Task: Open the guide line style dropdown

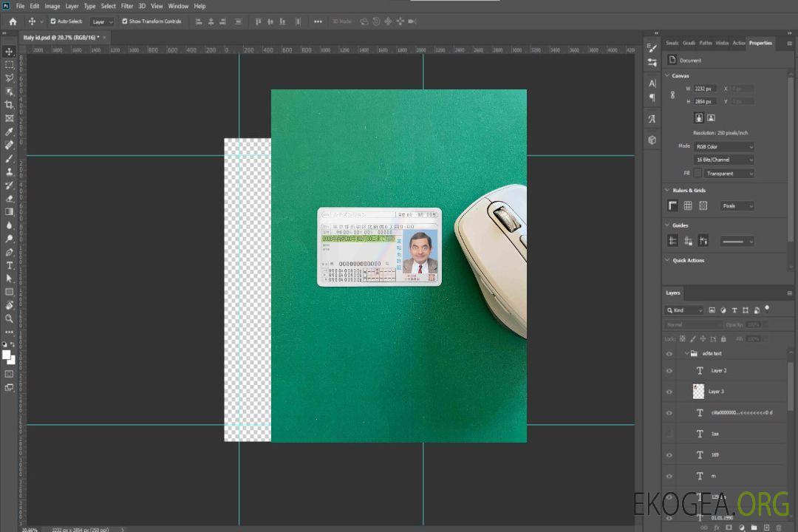Action: [737, 242]
